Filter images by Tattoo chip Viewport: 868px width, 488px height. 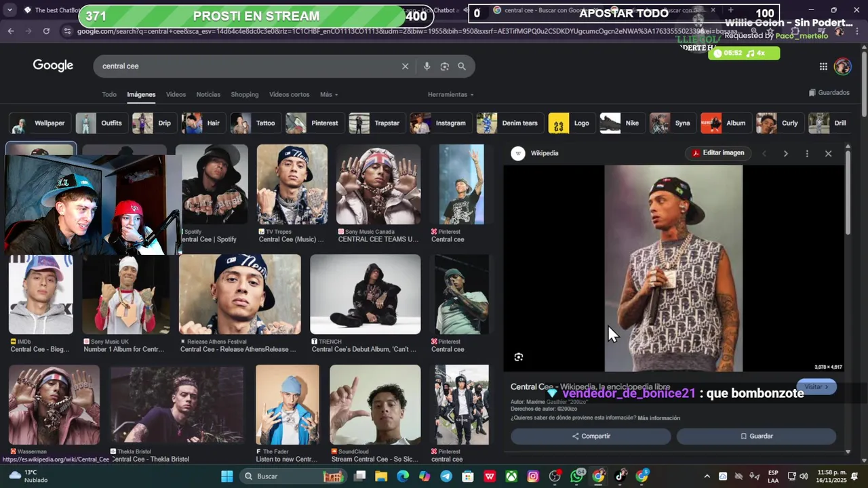(x=254, y=123)
